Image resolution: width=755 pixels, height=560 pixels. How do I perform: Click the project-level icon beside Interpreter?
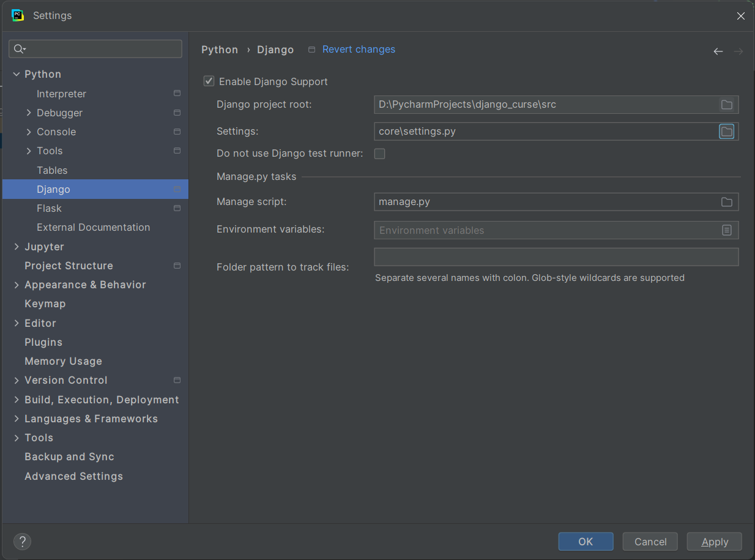(x=177, y=94)
